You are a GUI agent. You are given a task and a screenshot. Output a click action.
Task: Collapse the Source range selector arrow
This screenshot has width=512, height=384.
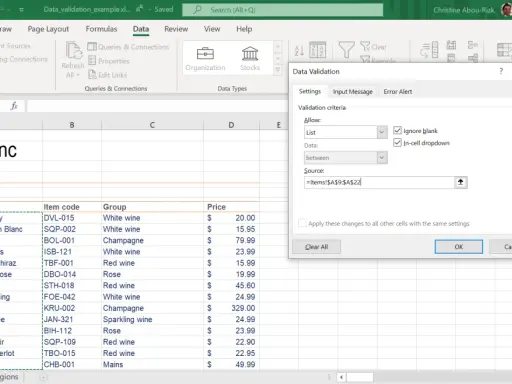coord(460,182)
